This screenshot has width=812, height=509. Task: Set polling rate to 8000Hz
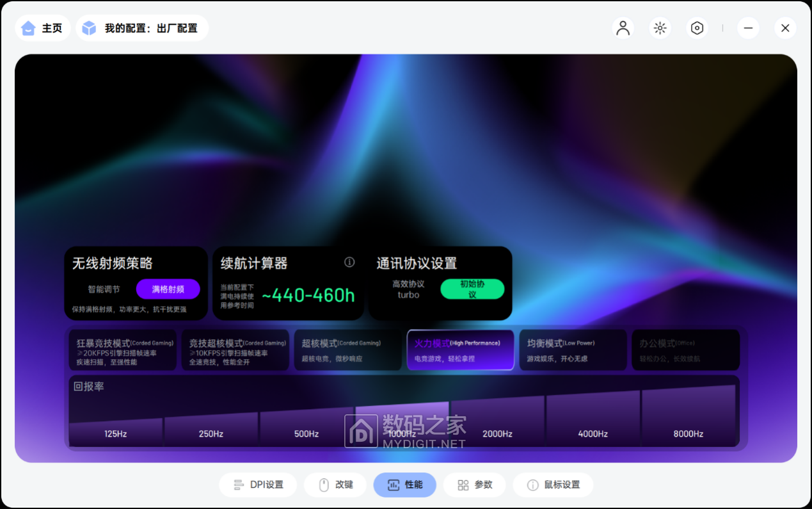pos(689,417)
